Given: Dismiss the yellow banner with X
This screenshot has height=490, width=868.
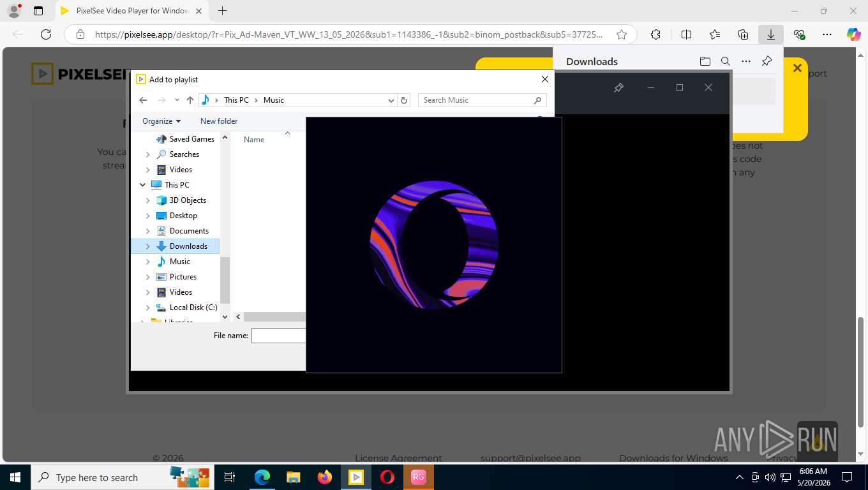Looking at the screenshot, I should [x=797, y=68].
